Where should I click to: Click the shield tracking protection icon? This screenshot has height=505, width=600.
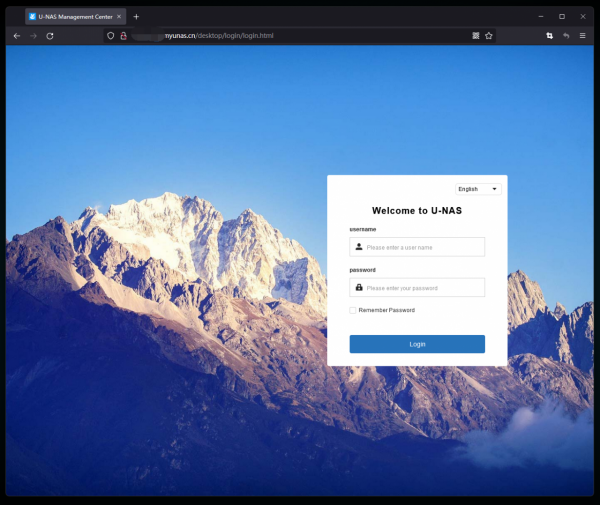click(x=111, y=36)
